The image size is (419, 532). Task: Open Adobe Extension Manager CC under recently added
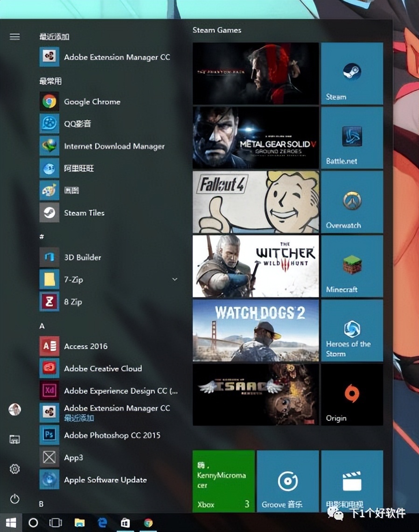pos(109,56)
